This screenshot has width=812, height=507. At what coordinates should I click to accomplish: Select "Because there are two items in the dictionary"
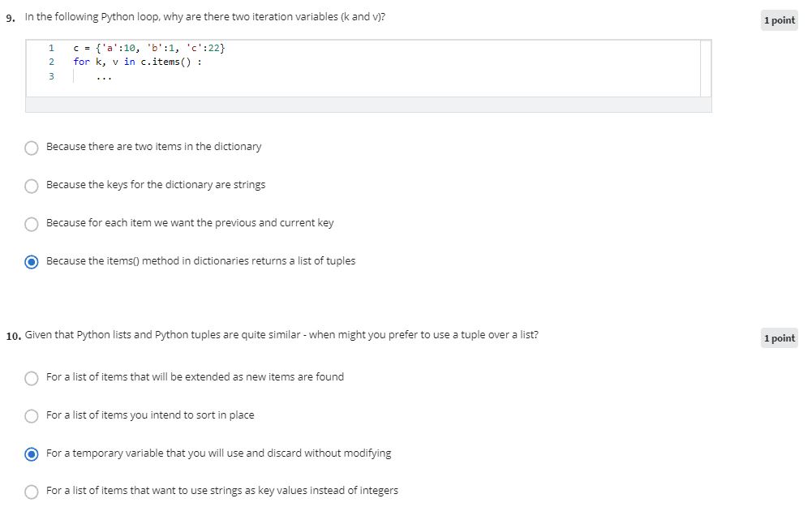point(32,148)
